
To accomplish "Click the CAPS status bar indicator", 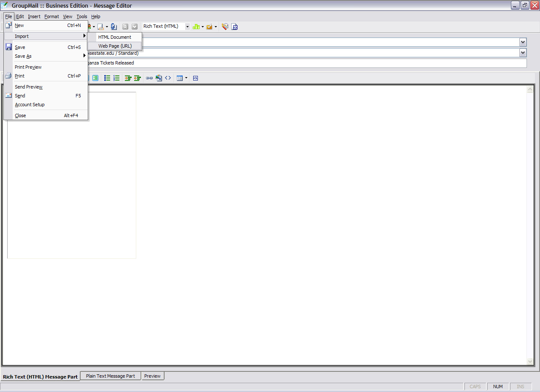I will coord(475,387).
